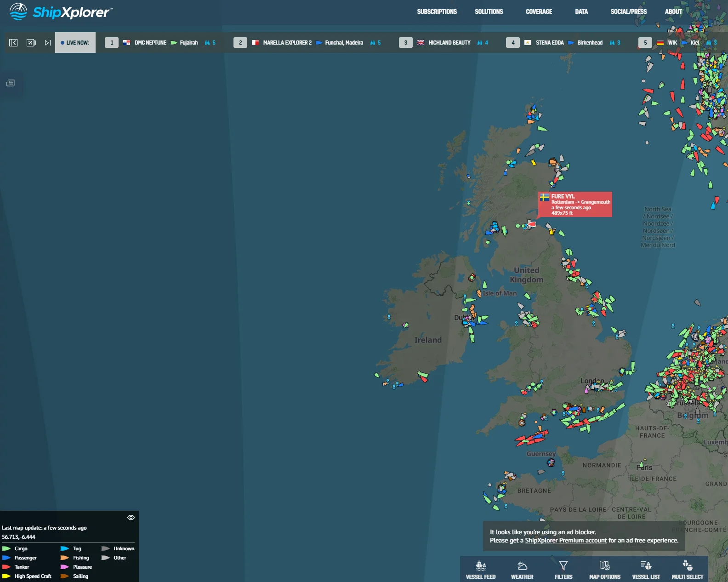The width and height of the screenshot is (728, 582).
Task: Open the Subscriptions menu
Action: tap(437, 12)
